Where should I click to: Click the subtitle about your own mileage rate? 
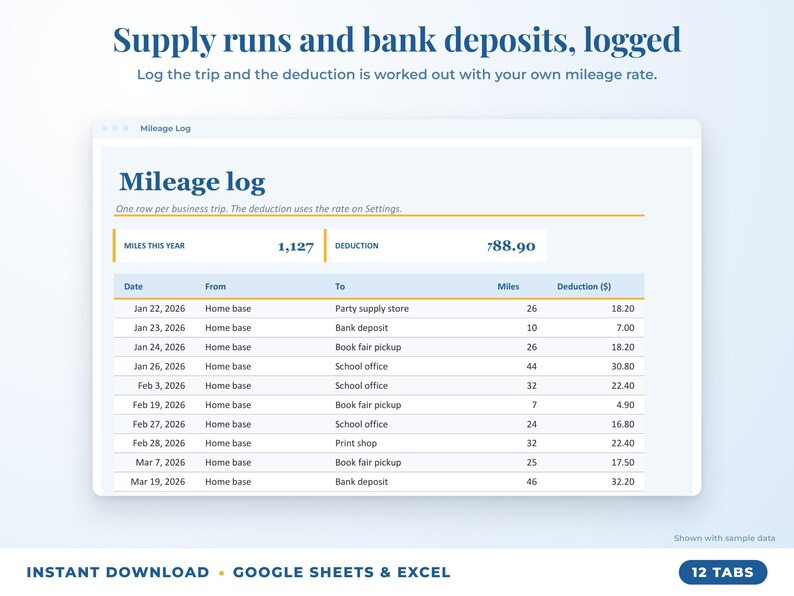click(x=397, y=74)
